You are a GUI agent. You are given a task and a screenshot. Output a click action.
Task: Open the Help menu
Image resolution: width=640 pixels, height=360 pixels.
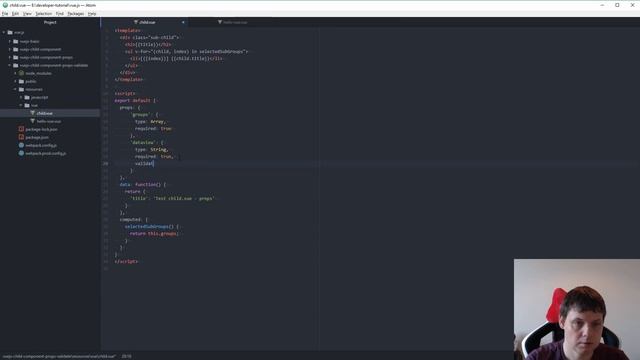point(92,13)
